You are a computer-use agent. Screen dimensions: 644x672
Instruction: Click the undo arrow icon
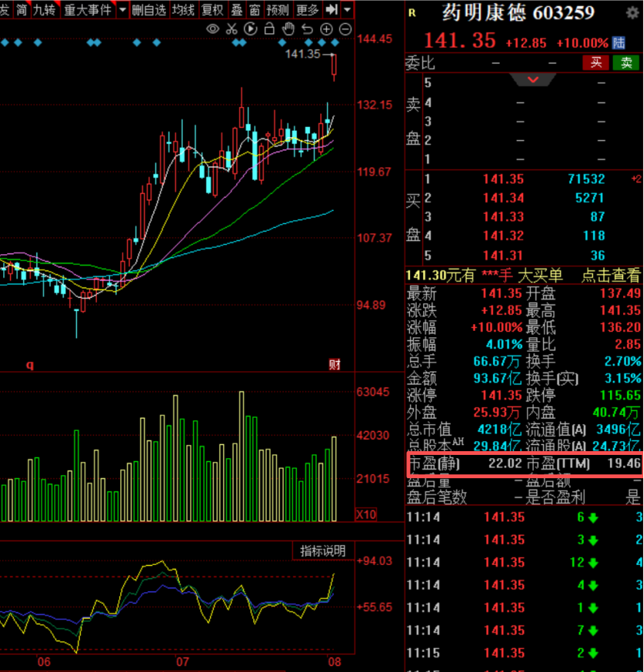click(307, 29)
